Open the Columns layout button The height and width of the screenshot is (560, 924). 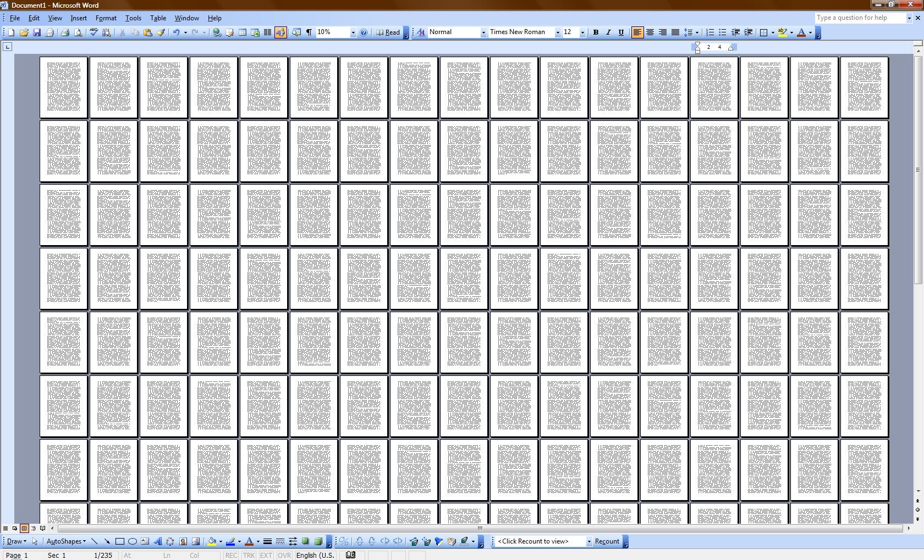[x=267, y=32]
